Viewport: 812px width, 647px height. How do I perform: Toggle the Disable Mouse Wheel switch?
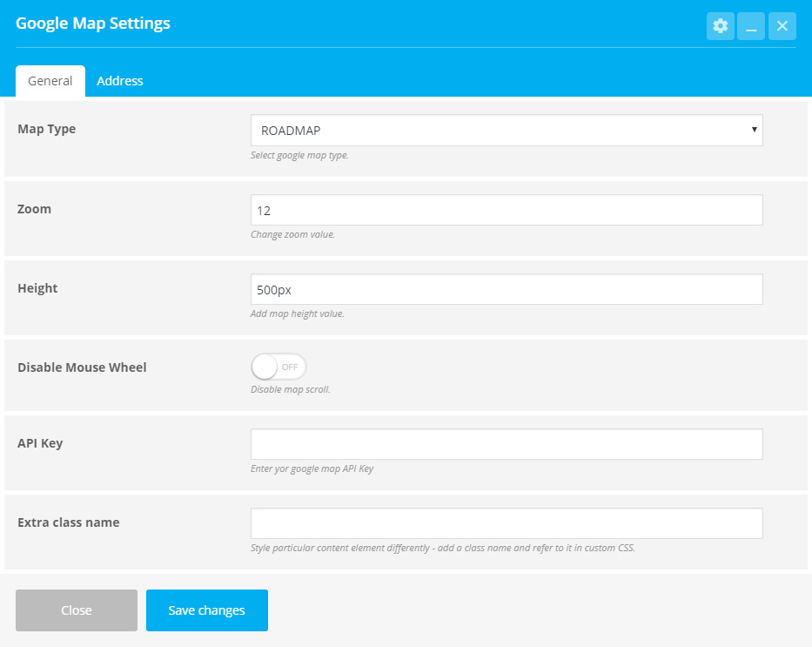tap(278, 367)
